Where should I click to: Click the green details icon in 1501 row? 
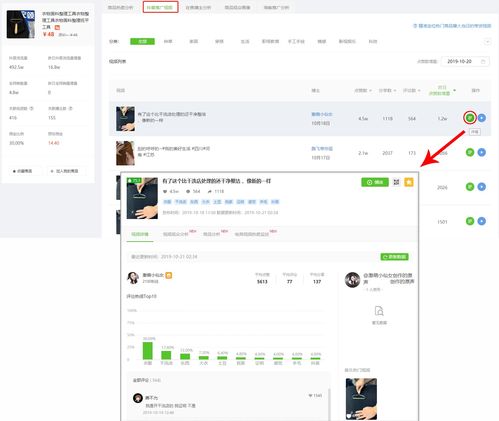coord(470,221)
